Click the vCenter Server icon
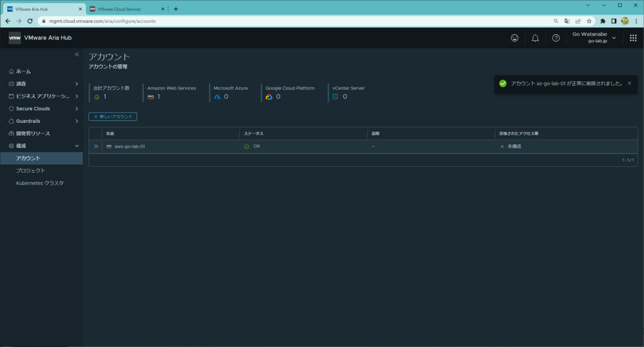The height and width of the screenshot is (347, 644). (335, 97)
